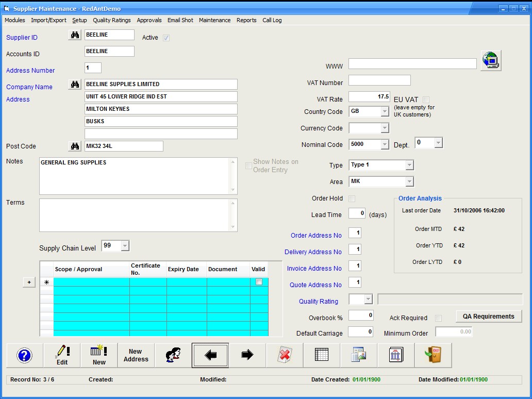Click the Edit pencil toolbar icon

[62, 355]
